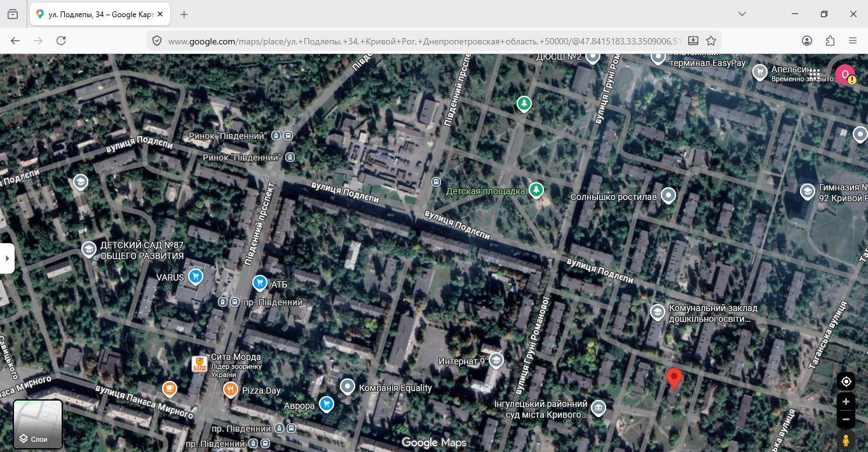Select the Апельсин shop cart icon
This screenshot has height=452, width=868.
tap(759, 72)
